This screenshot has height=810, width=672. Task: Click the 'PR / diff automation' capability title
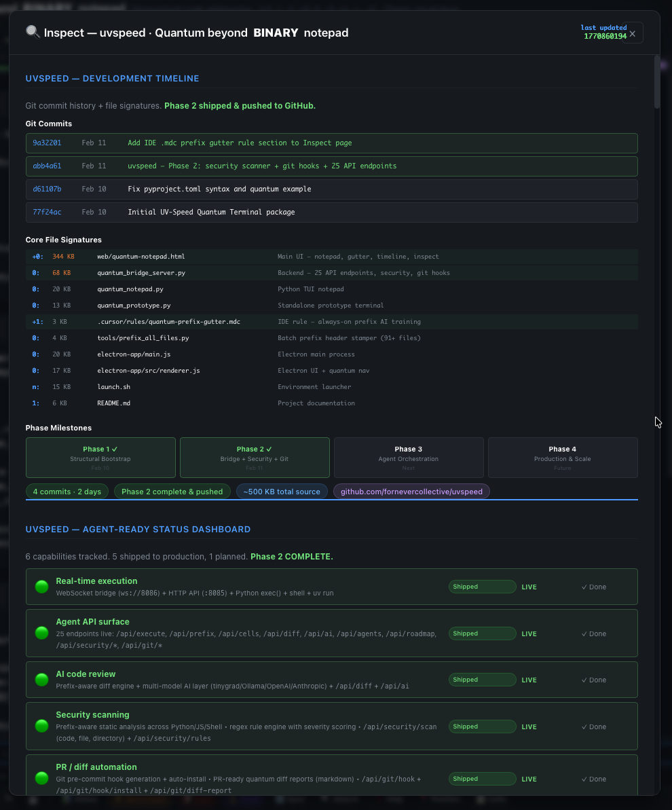(x=96, y=767)
